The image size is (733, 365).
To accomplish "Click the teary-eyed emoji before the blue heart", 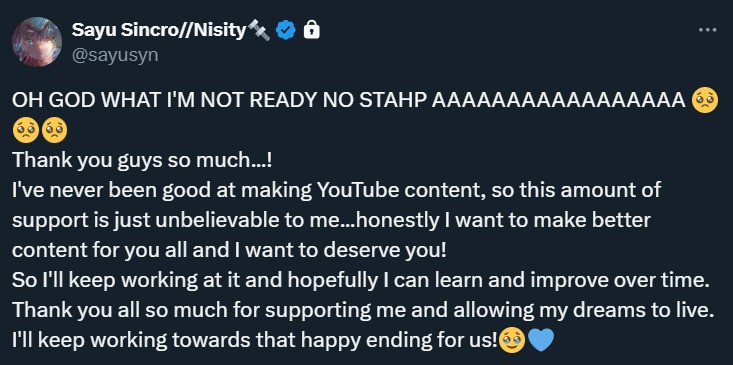I will pos(512,340).
